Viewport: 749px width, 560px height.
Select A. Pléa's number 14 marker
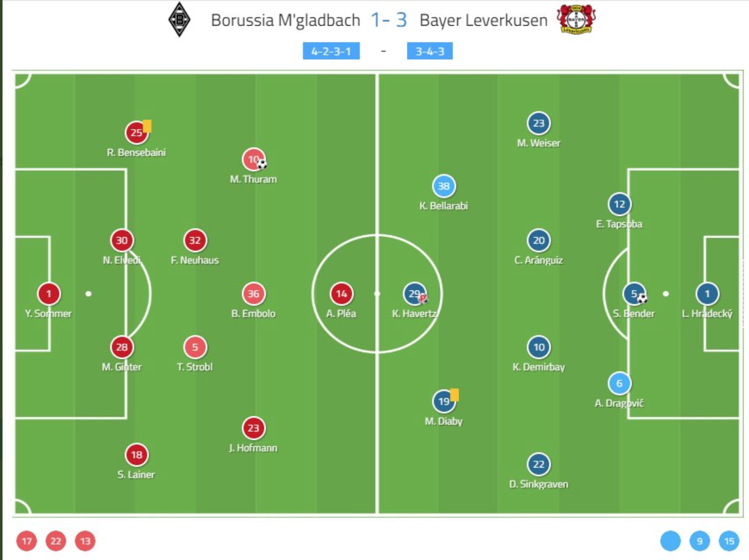coord(341,293)
